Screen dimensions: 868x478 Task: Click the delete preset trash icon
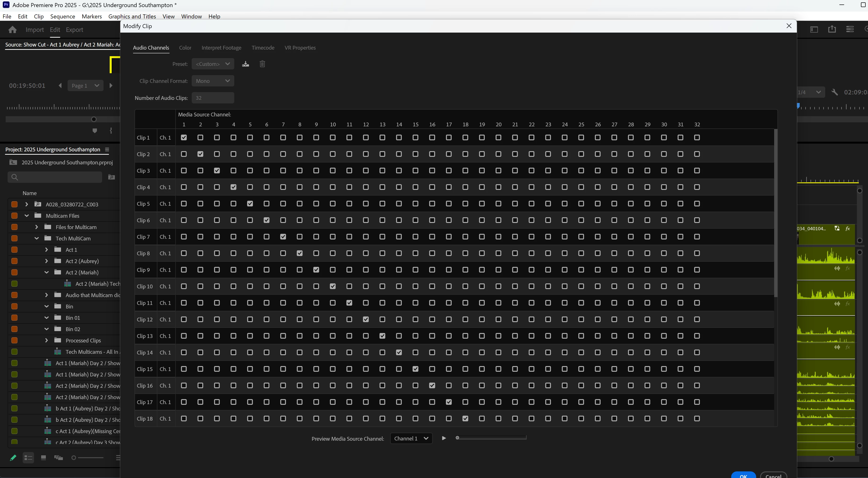(x=262, y=64)
